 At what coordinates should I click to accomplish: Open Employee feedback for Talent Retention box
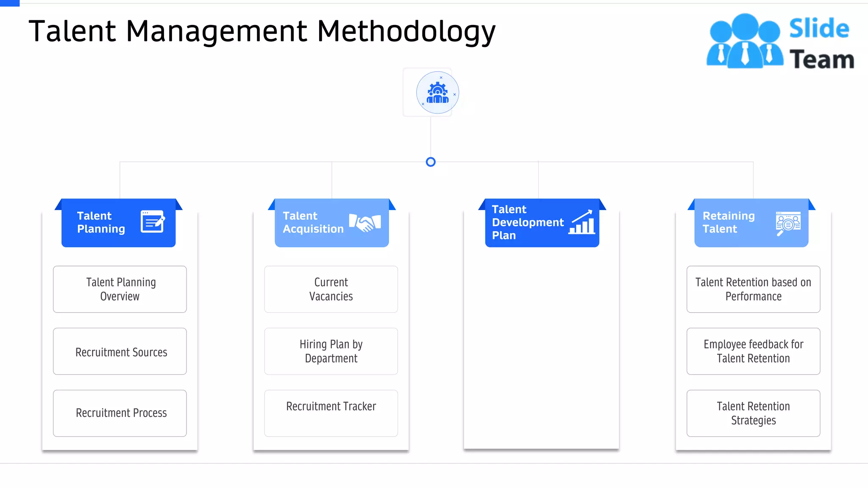(x=754, y=351)
